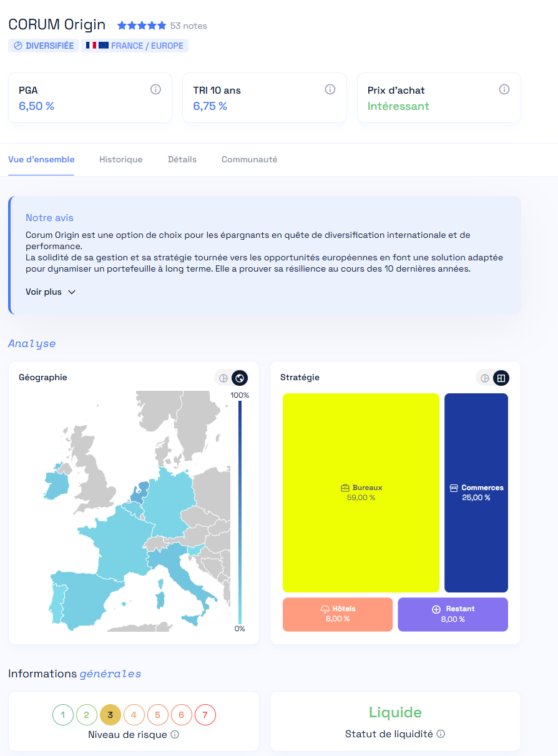
Task: Select risk level 5
Action: [x=158, y=715]
